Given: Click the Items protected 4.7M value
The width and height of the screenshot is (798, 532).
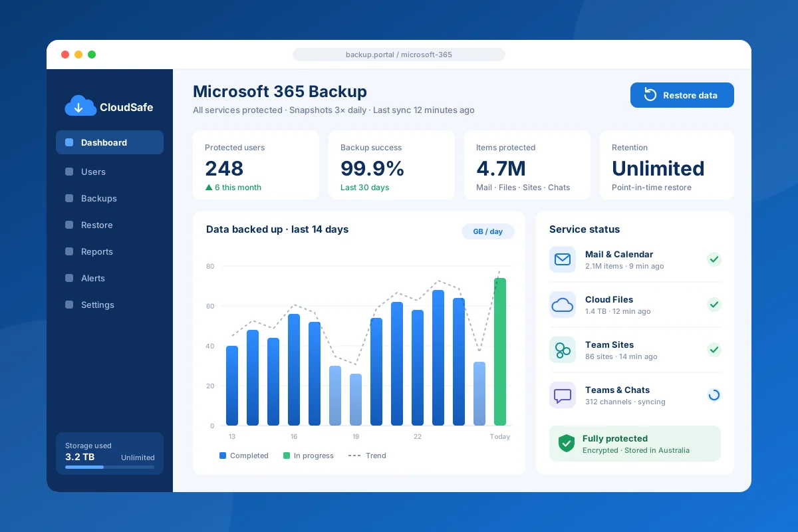Looking at the screenshot, I should [501, 168].
